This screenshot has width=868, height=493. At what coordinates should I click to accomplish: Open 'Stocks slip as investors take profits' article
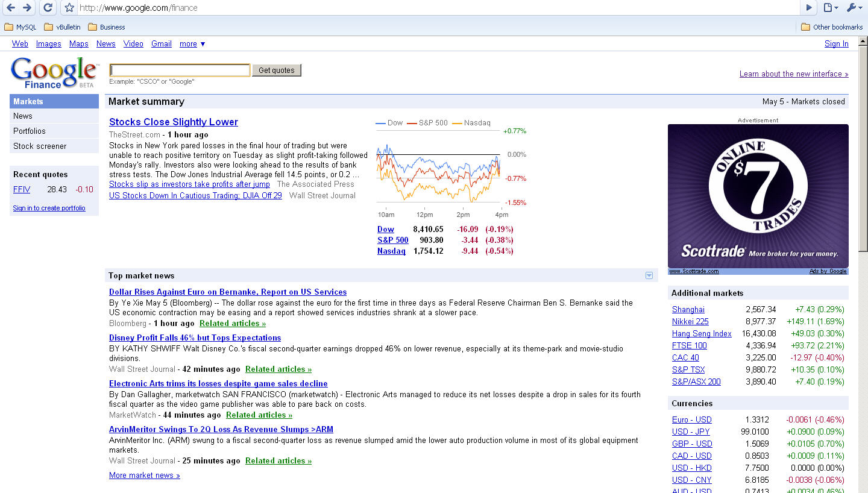(189, 184)
